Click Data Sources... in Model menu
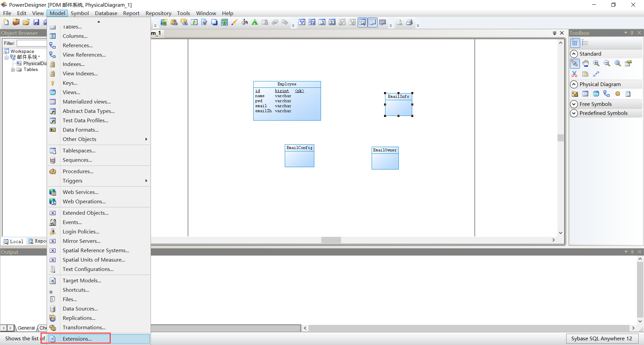Screen dimensions: 644x345 click(99, 309)
